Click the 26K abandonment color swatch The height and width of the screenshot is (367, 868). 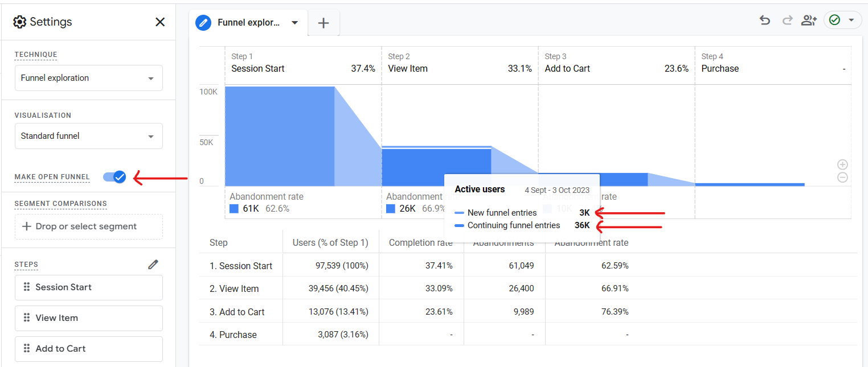point(391,209)
